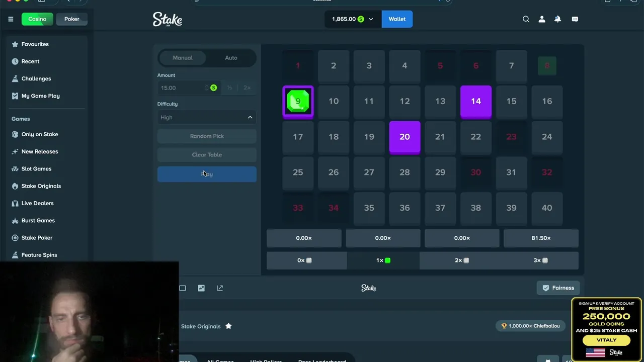
Task: Click the Feature Spins icon
Action: tap(15, 255)
